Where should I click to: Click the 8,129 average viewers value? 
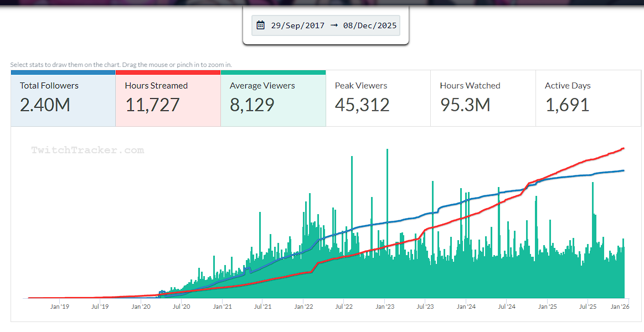pos(252,105)
